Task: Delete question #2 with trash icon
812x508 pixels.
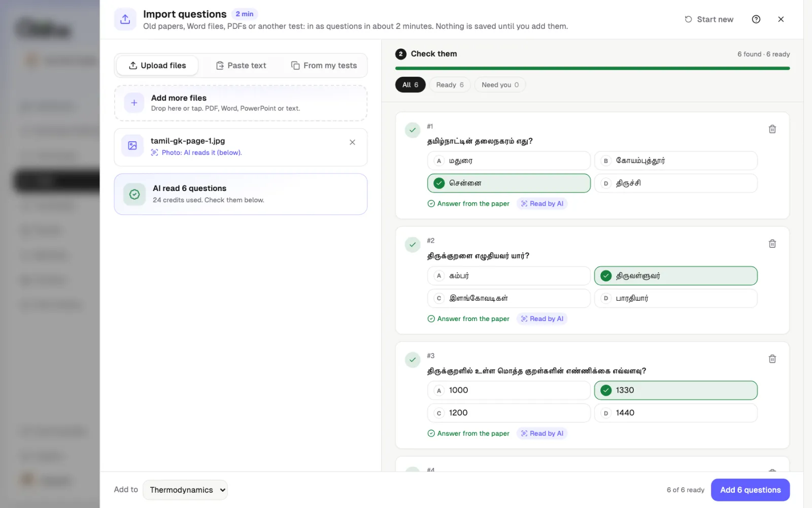Action: click(772, 244)
